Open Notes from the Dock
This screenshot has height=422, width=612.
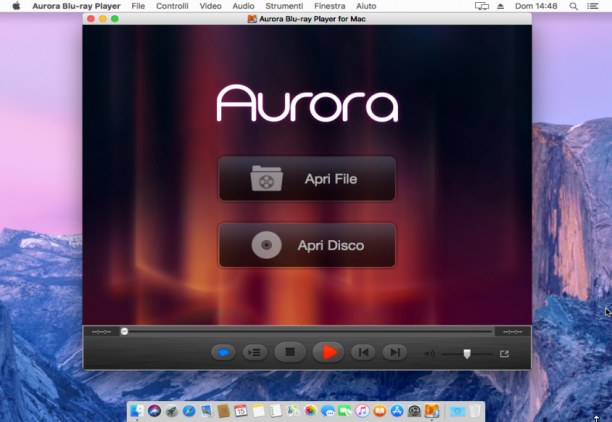click(258, 411)
